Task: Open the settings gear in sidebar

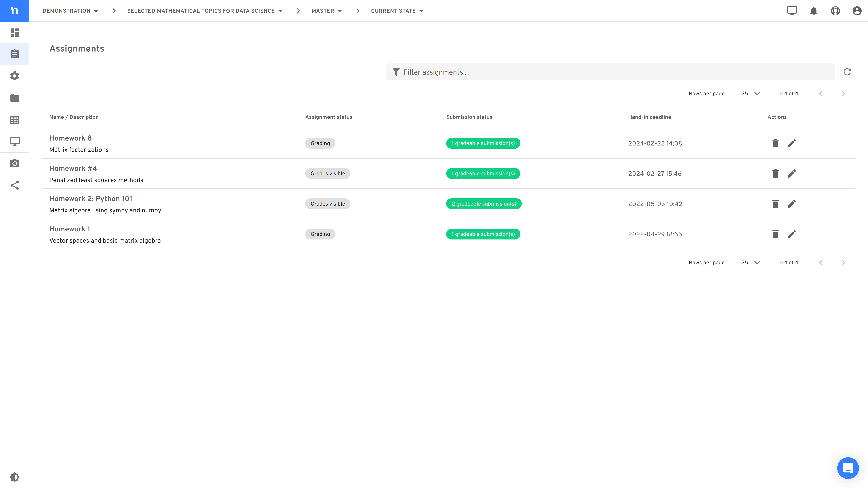Action: click(x=14, y=76)
